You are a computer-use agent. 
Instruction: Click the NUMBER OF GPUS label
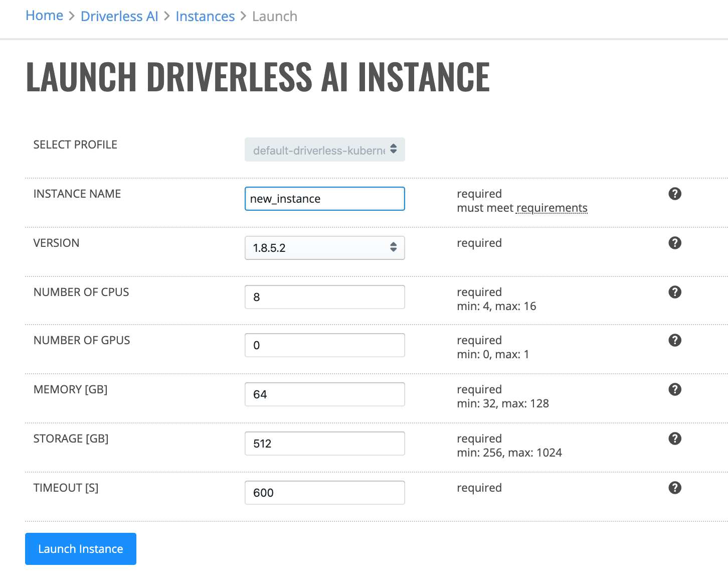click(x=82, y=340)
